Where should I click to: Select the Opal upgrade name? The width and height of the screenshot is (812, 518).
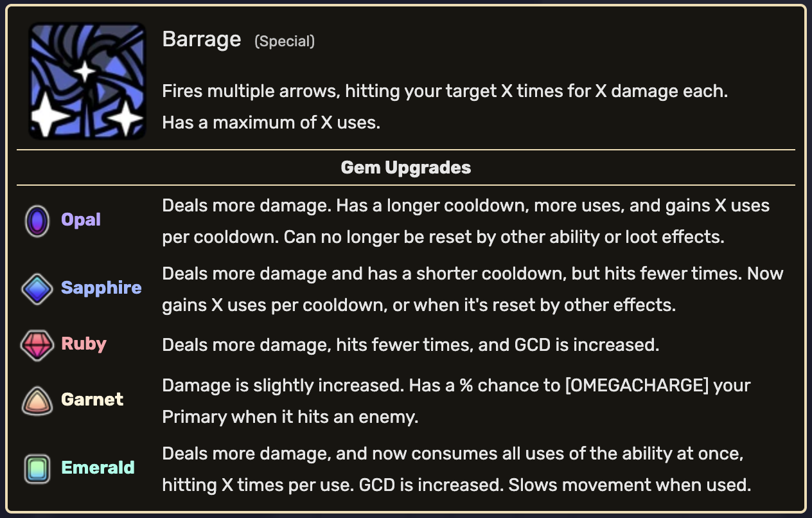81,220
